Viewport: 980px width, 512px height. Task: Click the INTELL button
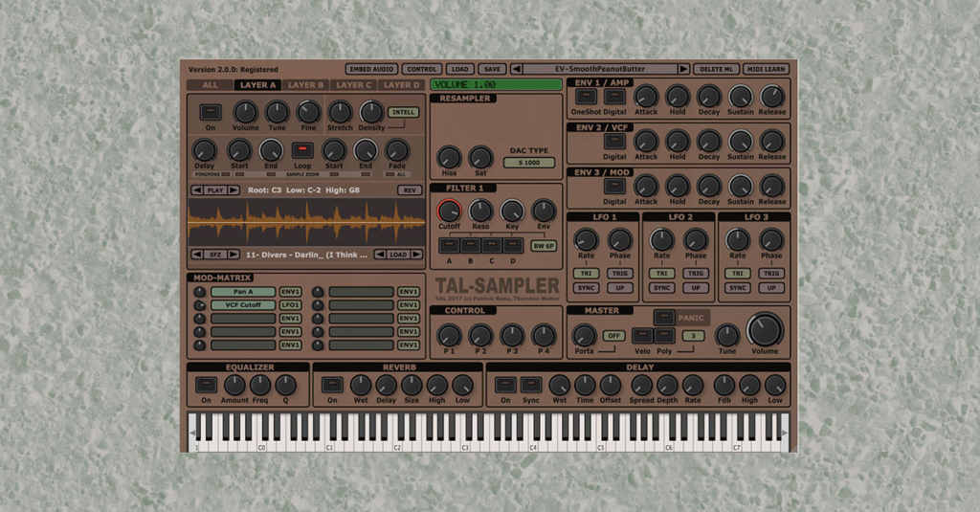403,113
